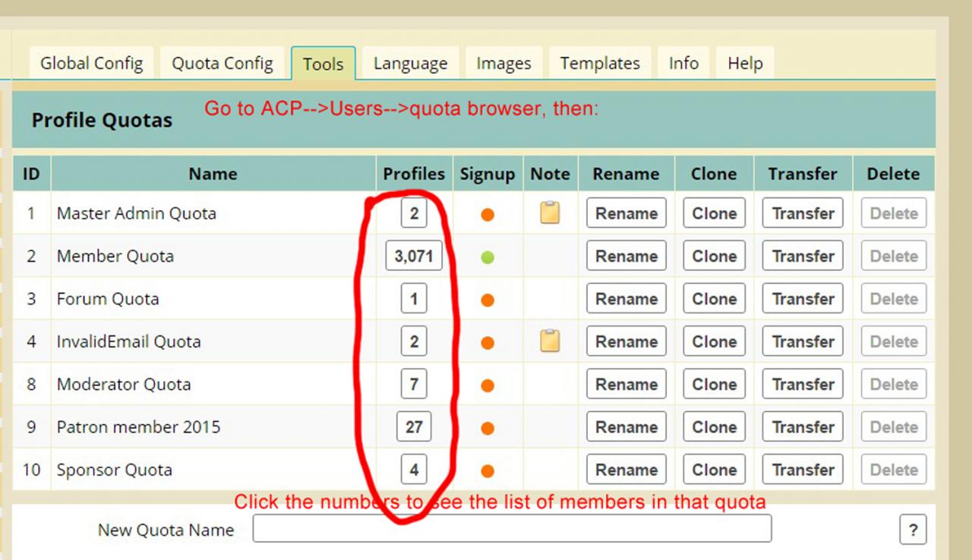Click the green signup dot for Member Quota
This screenshot has width=972, height=560.
488,257
